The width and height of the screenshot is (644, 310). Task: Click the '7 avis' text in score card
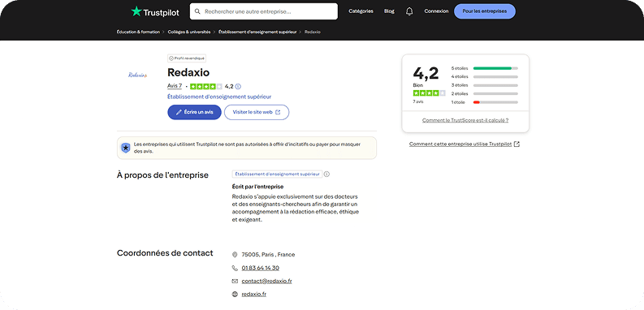(418, 101)
